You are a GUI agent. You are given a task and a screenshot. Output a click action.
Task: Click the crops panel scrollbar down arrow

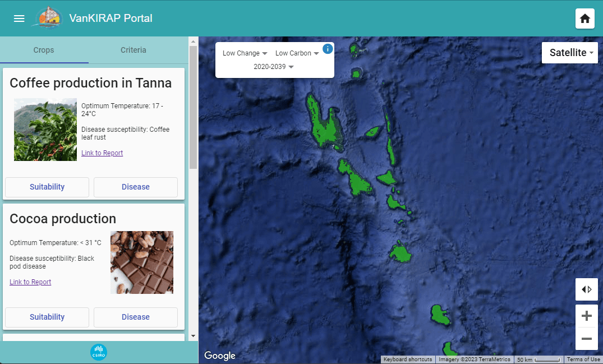[194, 335]
